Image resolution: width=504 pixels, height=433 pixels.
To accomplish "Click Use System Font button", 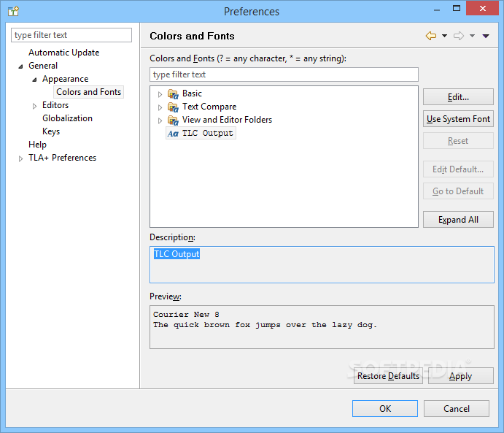I will pos(458,119).
